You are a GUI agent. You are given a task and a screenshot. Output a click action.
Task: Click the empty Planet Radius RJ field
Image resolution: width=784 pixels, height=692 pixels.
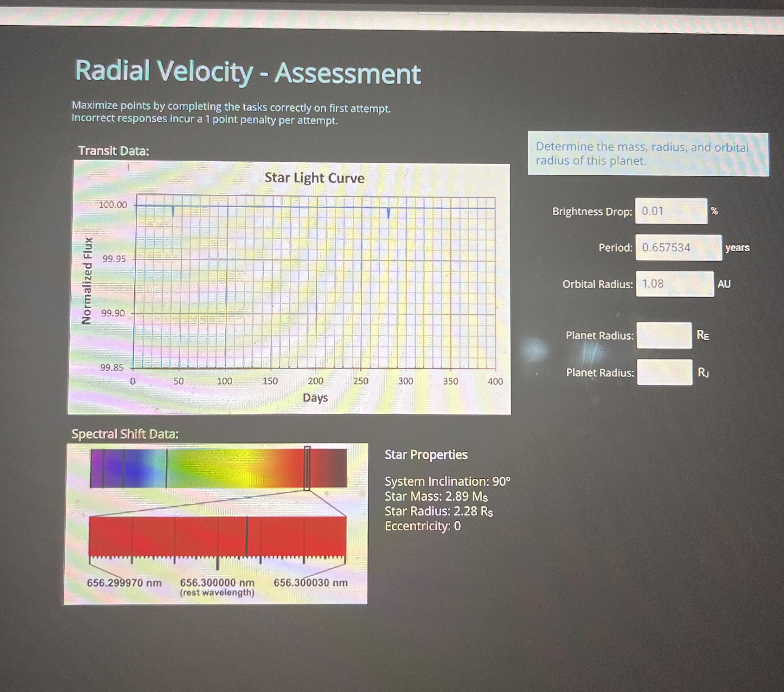point(665,372)
